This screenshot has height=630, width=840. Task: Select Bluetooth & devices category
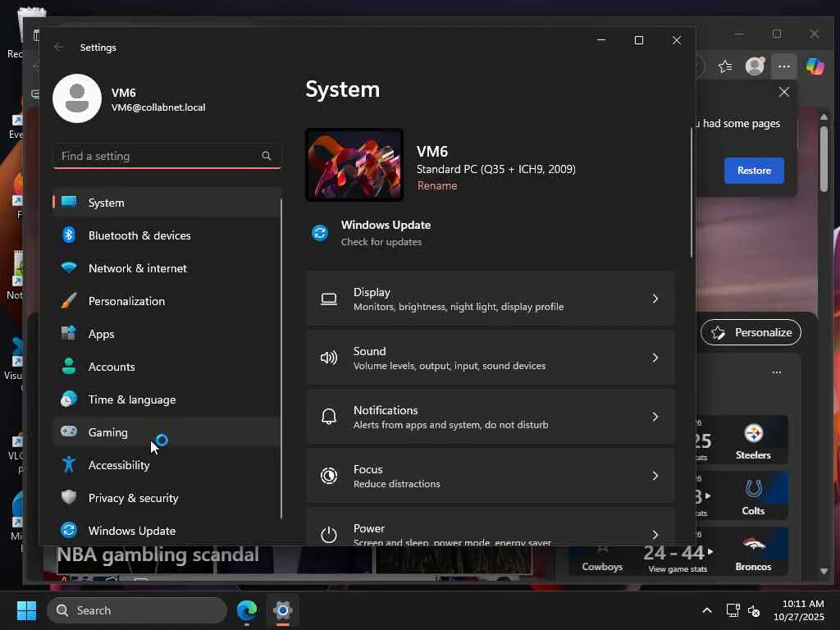167,235
